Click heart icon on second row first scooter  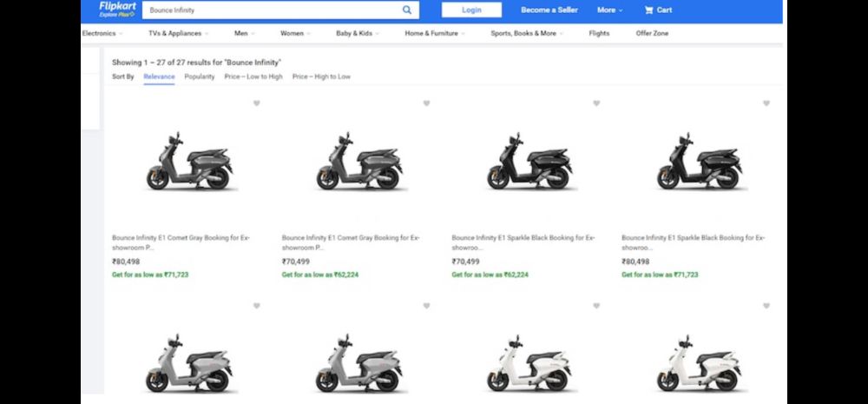coord(256,306)
